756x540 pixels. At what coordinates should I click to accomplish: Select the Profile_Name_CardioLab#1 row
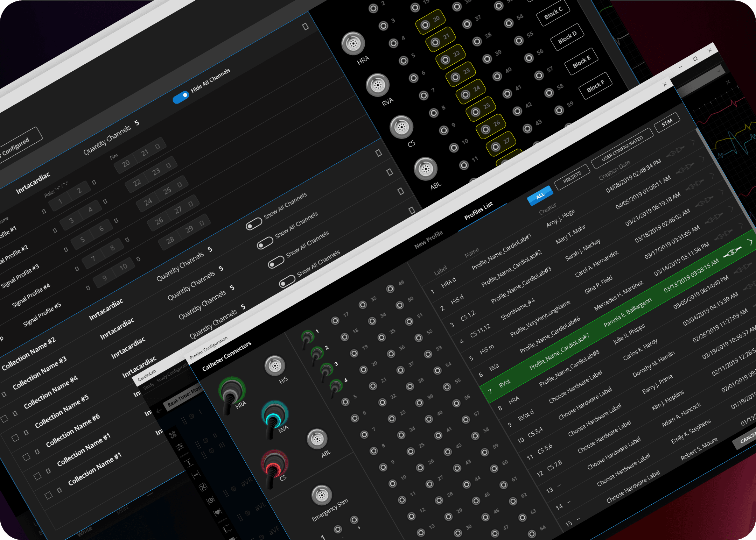click(x=501, y=252)
